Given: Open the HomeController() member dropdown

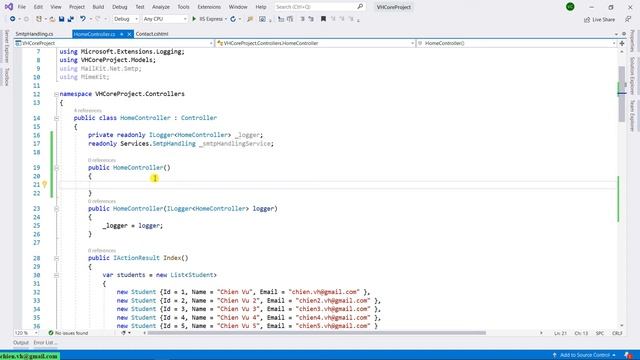Looking at the screenshot, I should pyautogui.click(x=516, y=43).
